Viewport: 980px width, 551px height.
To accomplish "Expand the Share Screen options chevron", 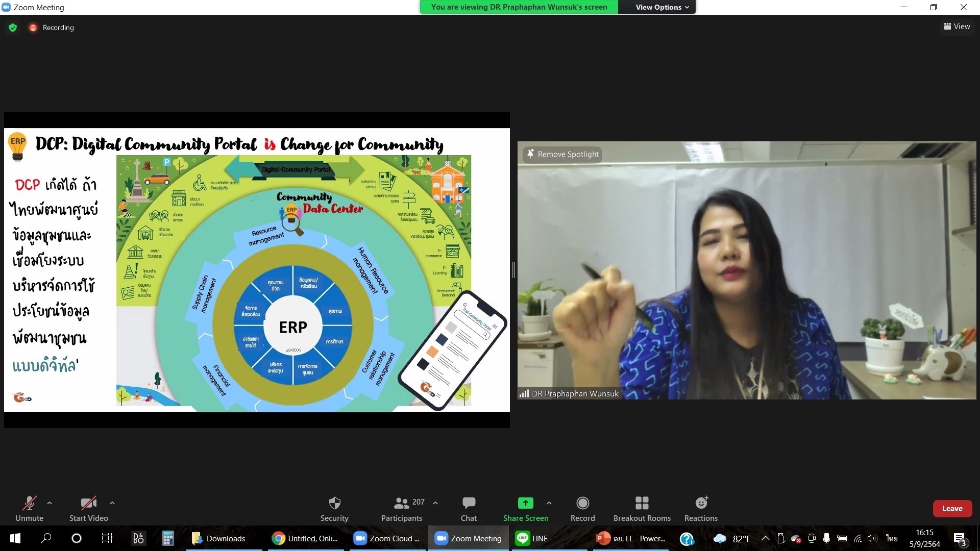I will point(549,503).
